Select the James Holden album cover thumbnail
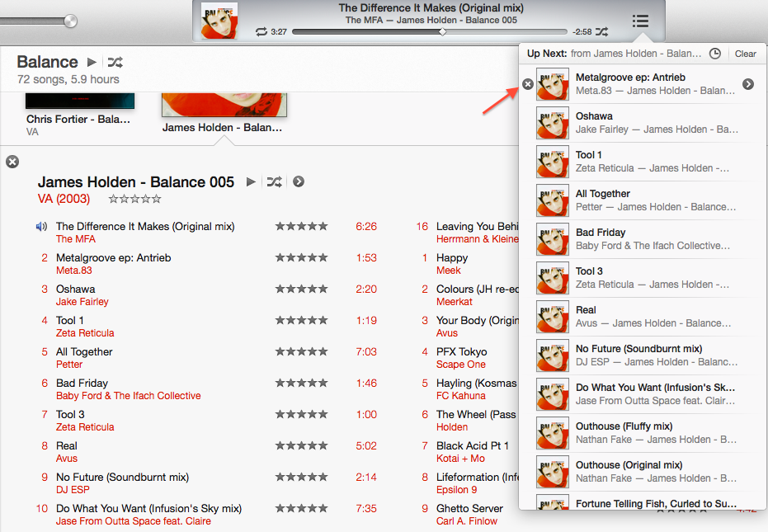This screenshot has height=532, width=768. (224, 105)
